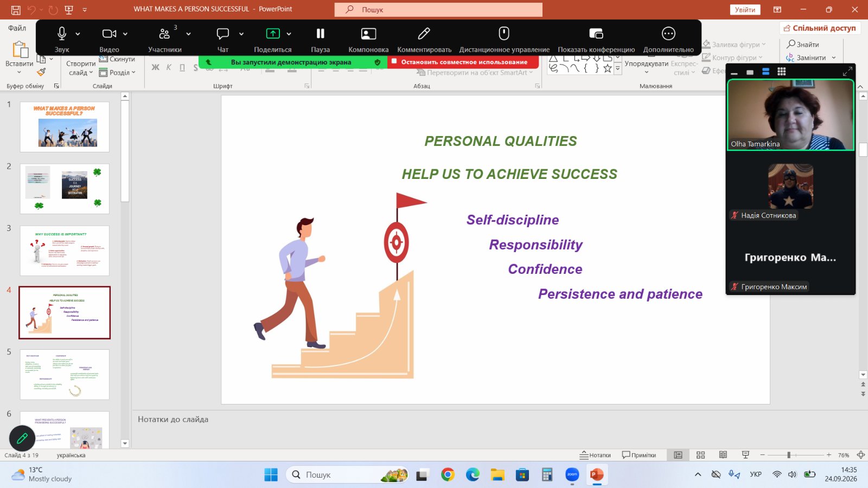
Task: Expand the audio options arrow next to Sound
Action: (x=78, y=34)
